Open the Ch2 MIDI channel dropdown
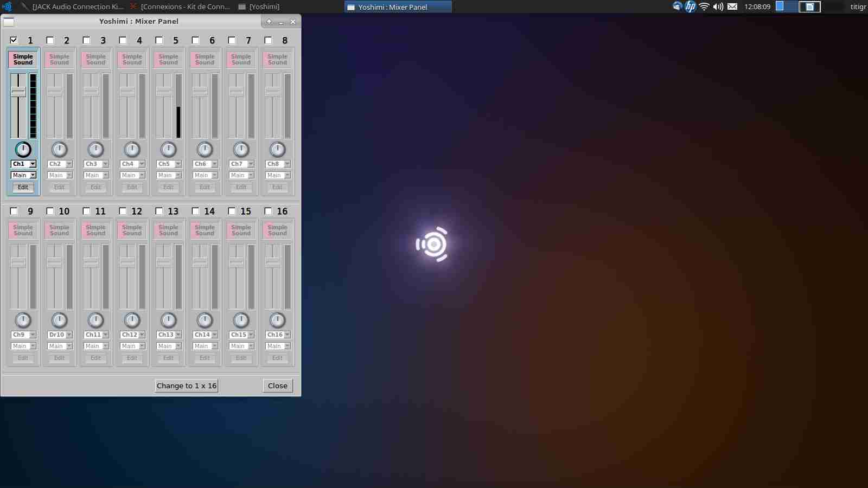The height and width of the screenshot is (488, 868). point(60,164)
